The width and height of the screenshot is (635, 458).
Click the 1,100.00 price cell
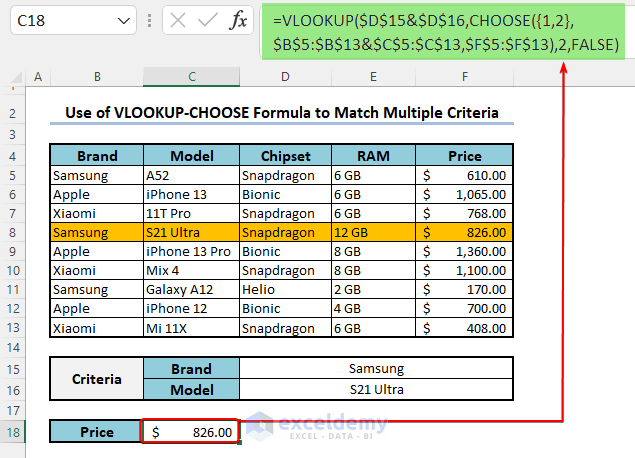click(x=465, y=271)
